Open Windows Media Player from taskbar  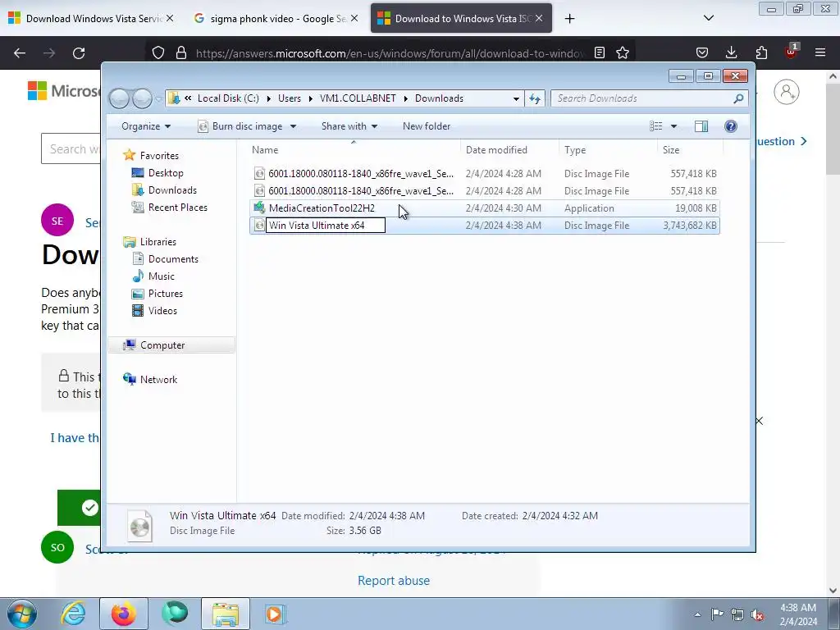click(275, 614)
